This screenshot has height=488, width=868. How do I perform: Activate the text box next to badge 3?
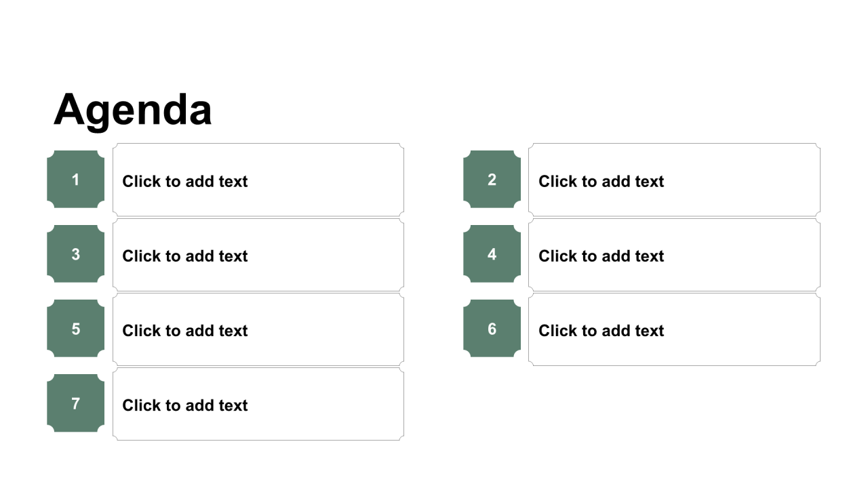point(258,255)
